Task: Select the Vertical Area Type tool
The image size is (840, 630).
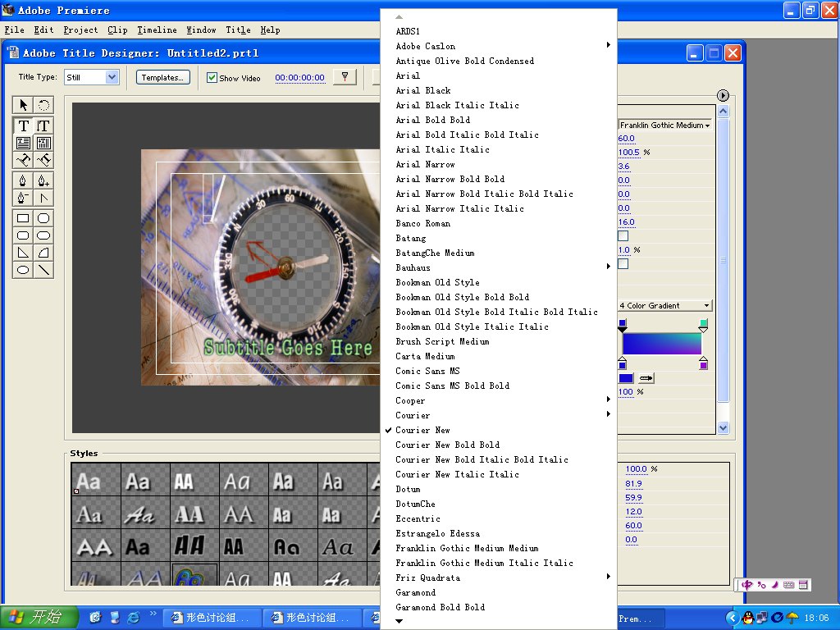Action: pos(43,143)
